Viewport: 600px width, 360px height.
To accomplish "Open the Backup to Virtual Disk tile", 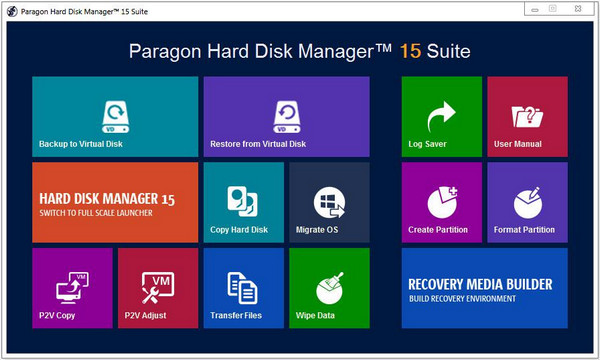I will click(x=115, y=117).
